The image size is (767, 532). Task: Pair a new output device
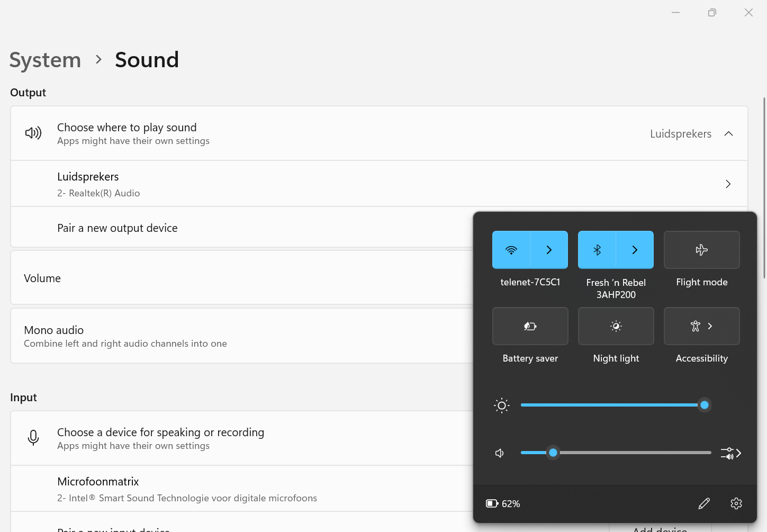click(117, 228)
